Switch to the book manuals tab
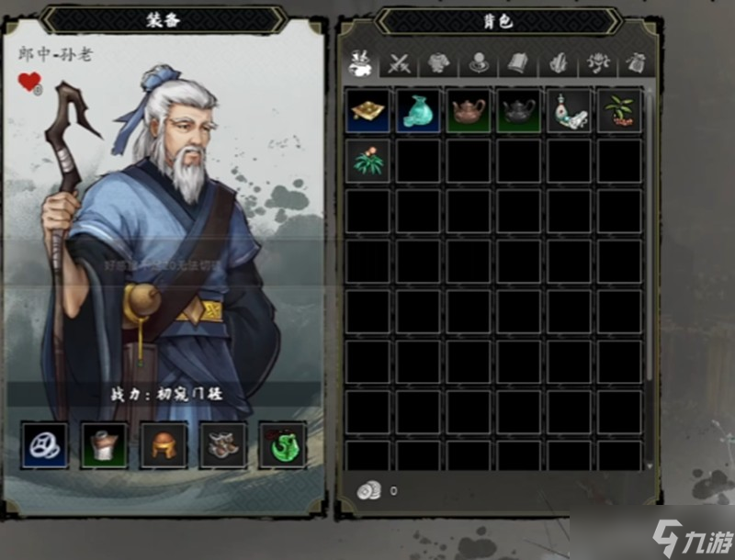Image resolution: width=735 pixels, height=560 pixels. (518, 63)
